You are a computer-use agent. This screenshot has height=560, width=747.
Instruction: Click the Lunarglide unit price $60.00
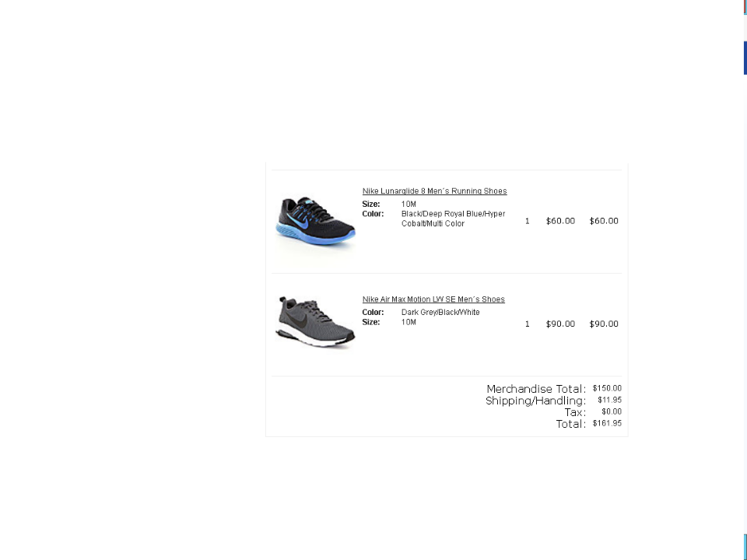560,221
